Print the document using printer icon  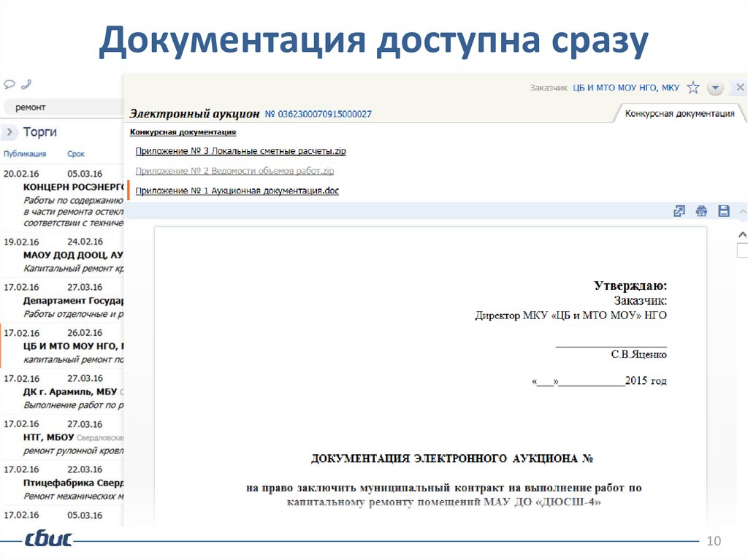(701, 211)
